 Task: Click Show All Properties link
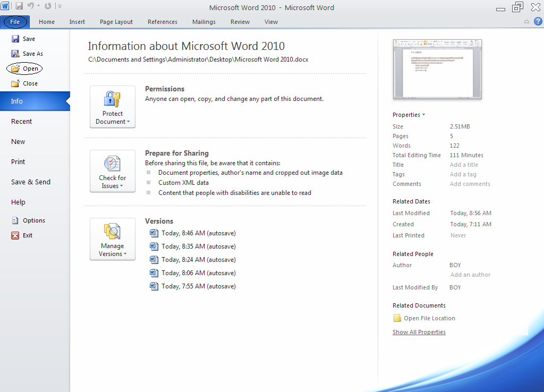point(419,332)
